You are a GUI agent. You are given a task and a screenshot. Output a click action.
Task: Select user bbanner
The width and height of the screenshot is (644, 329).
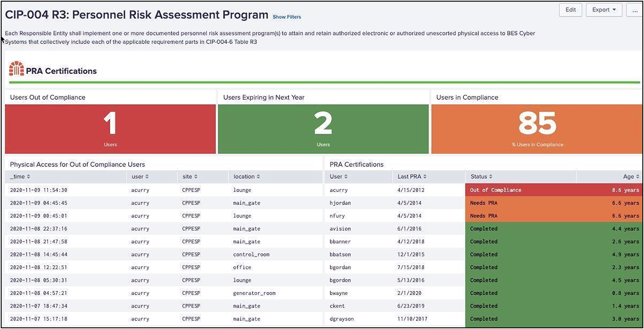[340, 242]
